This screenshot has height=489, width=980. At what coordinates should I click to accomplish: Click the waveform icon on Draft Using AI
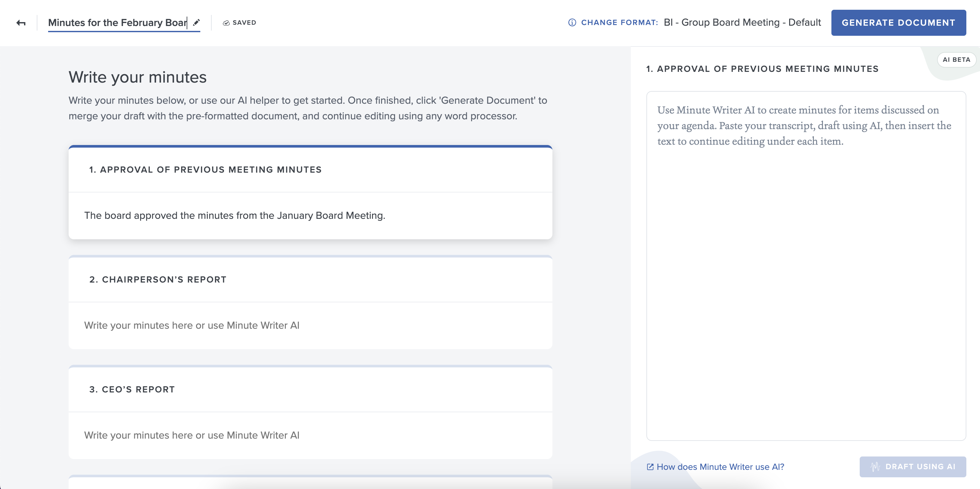[x=875, y=467]
